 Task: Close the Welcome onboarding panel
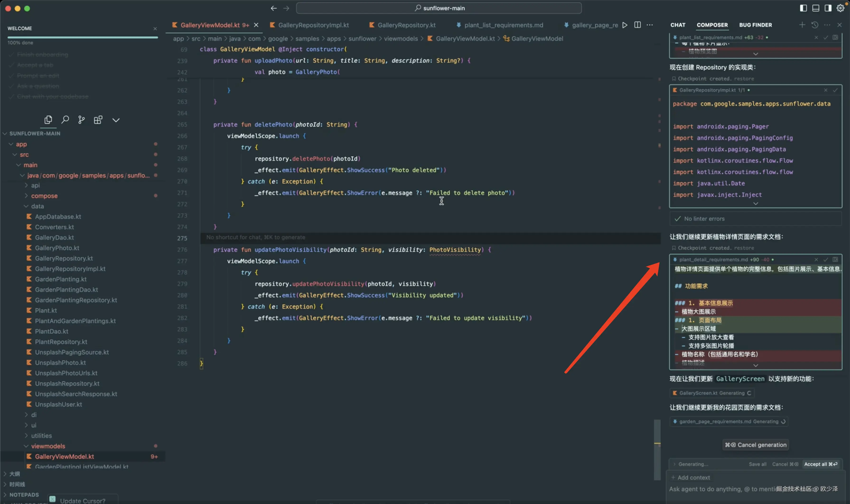[x=155, y=29]
